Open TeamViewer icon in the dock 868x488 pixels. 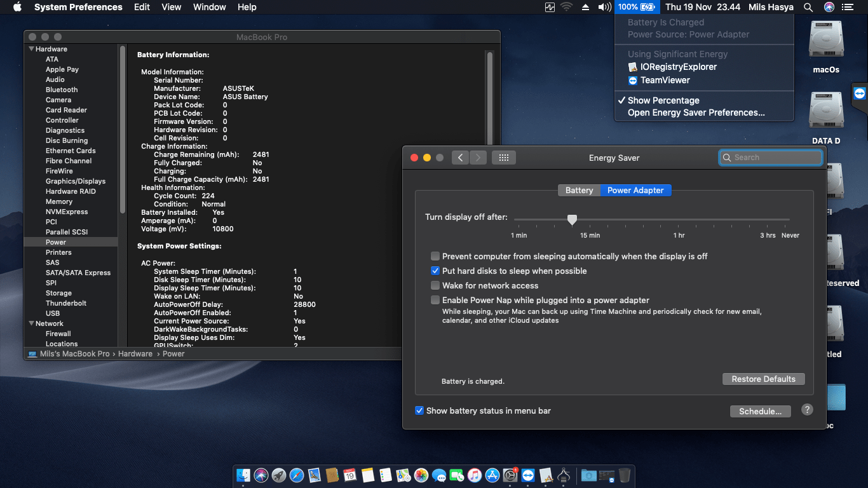pos(528,475)
